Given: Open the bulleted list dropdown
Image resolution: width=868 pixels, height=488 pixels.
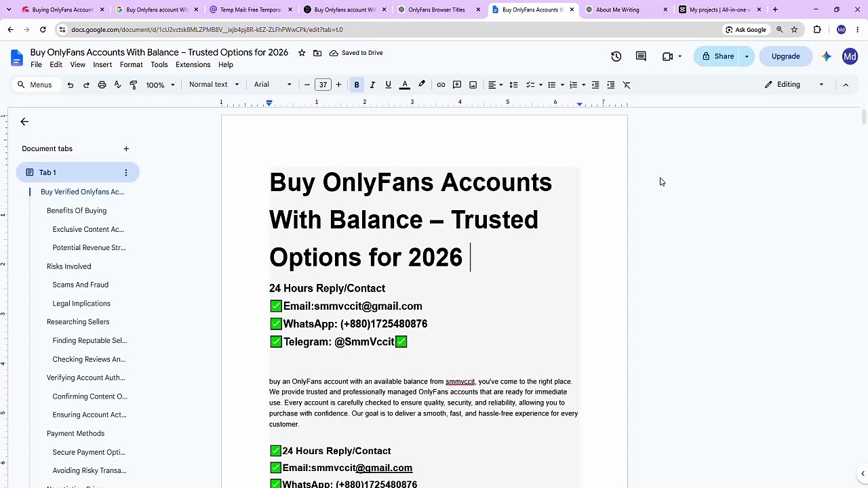Looking at the screenshot, I should pos(555,85).
